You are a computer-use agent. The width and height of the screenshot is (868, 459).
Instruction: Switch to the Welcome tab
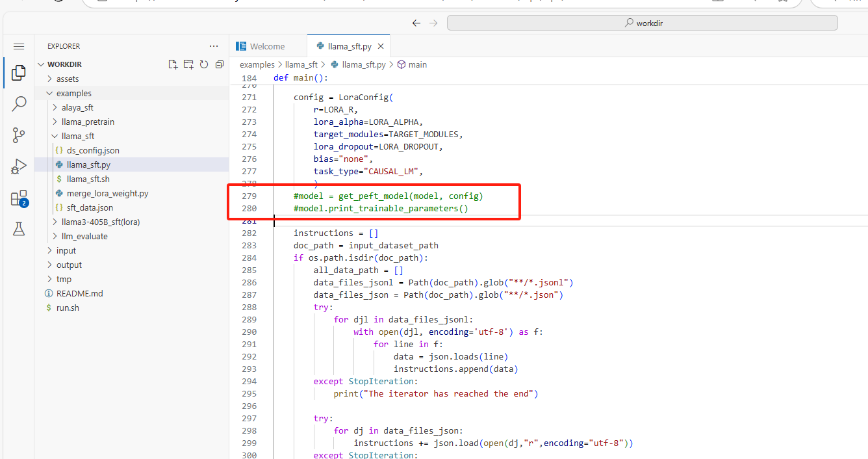click(267, 46)
